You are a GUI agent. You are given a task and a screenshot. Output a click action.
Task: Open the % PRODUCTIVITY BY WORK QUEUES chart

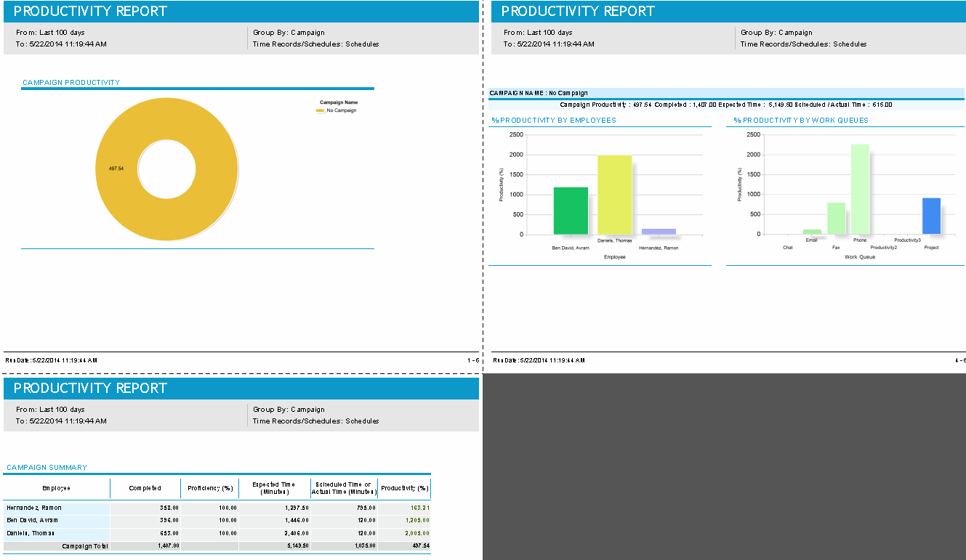803,120
